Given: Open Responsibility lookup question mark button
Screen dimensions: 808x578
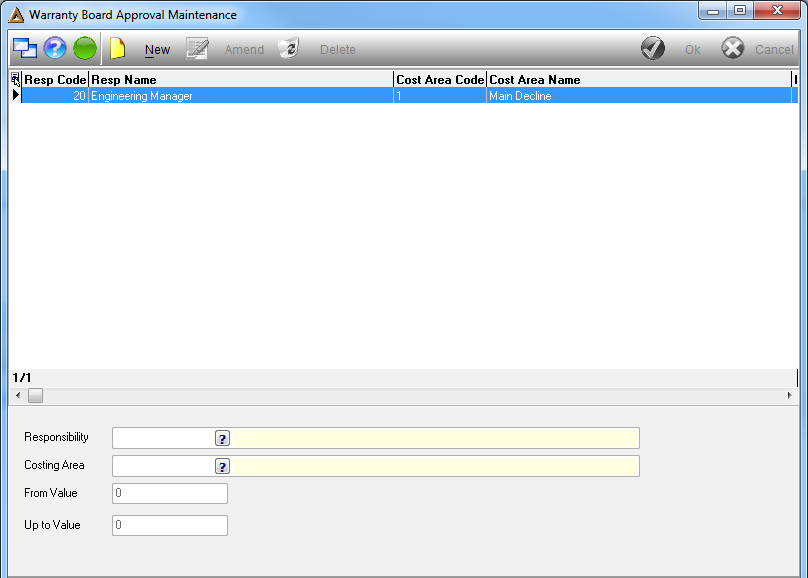Looking at the screenshot, I should (x=223, y=438).
